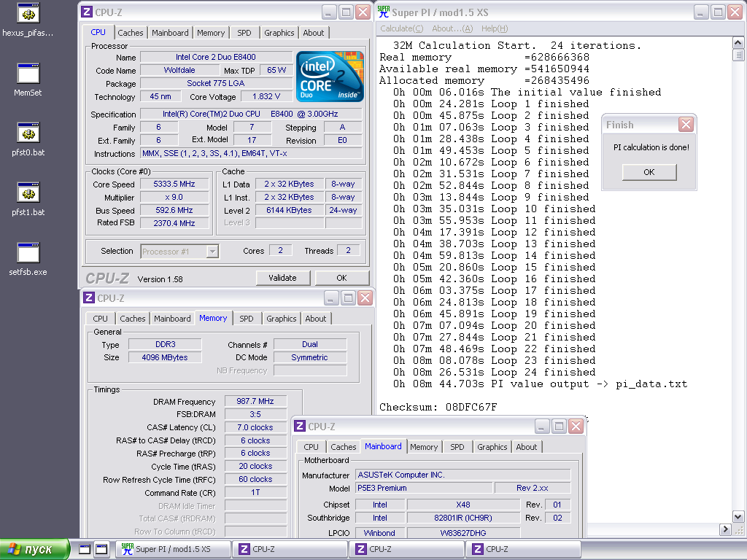Click second quick launch icon on taskbar
The height and width of the screenshot is (560, 747).
coord(101,549)
